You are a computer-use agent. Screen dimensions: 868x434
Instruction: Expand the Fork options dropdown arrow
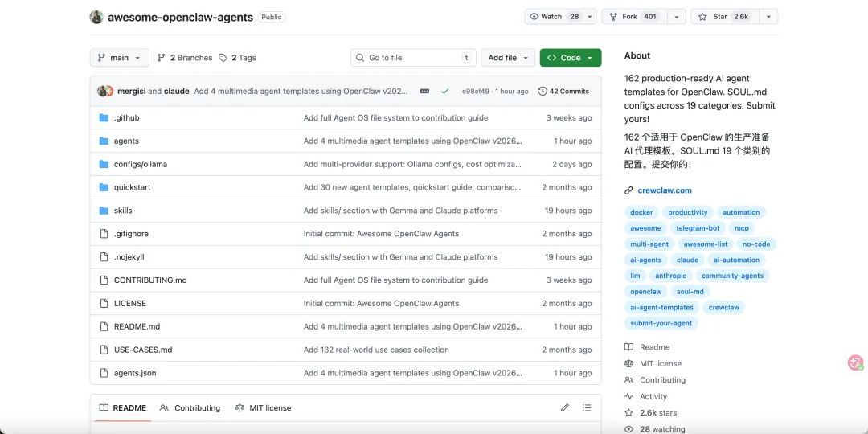pos(677,17)
